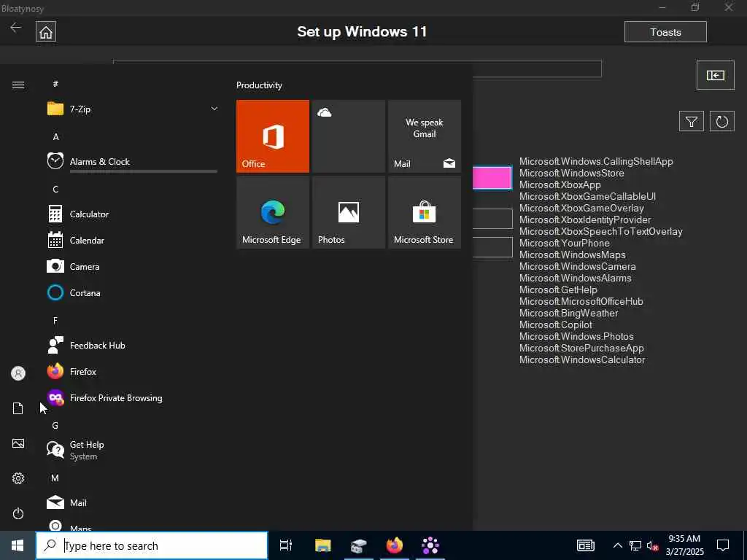Viewport: 747px width, 560px height.
Task: Open the user account icon
Action: point(18,373)
